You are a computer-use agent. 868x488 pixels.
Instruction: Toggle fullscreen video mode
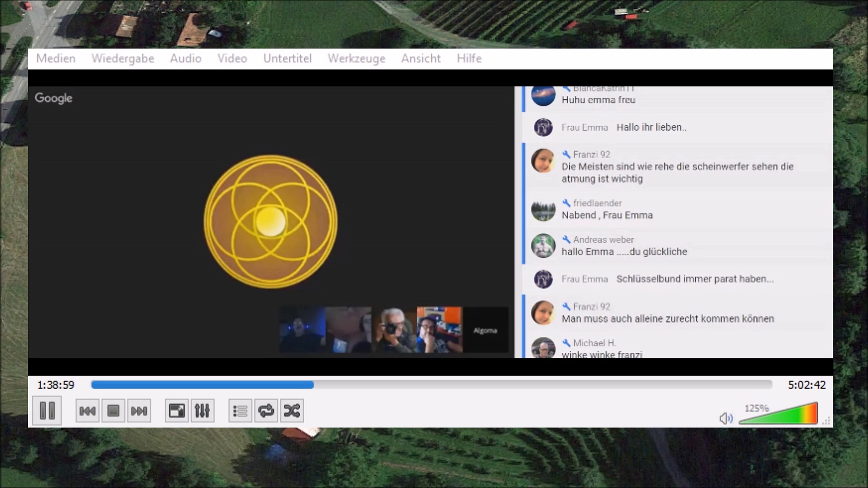177,411
